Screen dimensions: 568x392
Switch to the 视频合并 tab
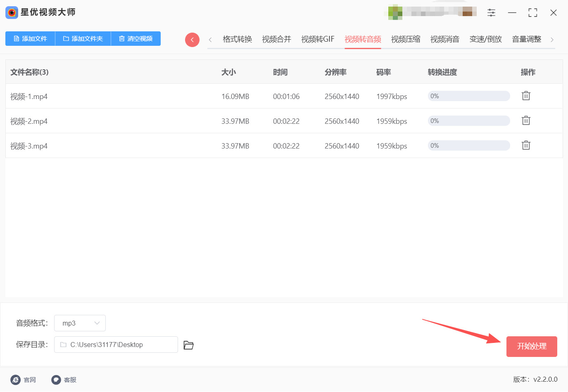click(x=277, y=39)
